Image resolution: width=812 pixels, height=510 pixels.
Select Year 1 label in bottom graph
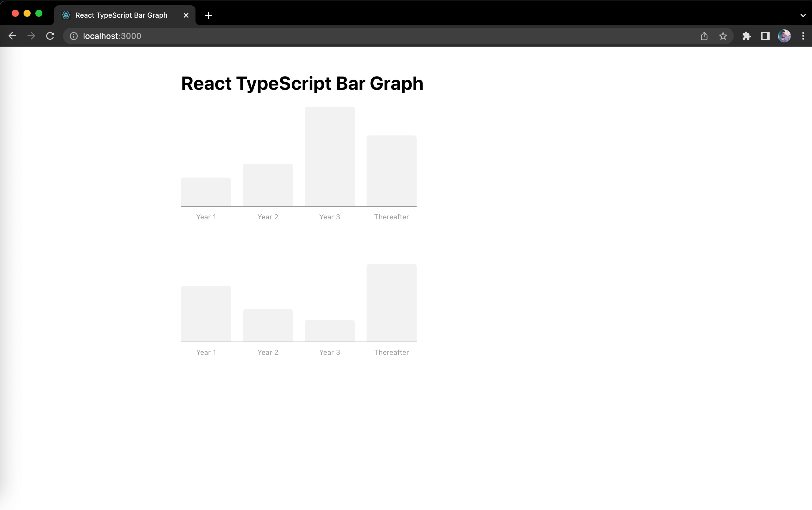[x=206, y=352]
